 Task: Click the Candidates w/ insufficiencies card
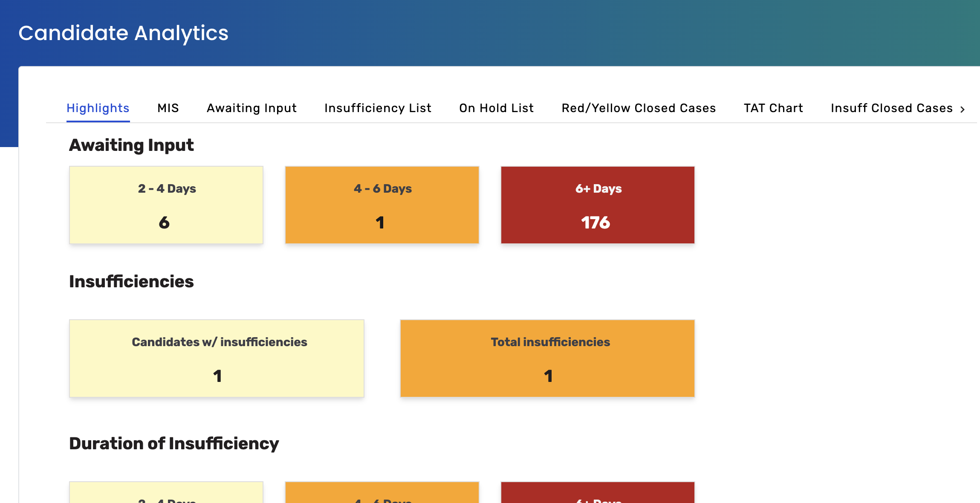[217, 358]
